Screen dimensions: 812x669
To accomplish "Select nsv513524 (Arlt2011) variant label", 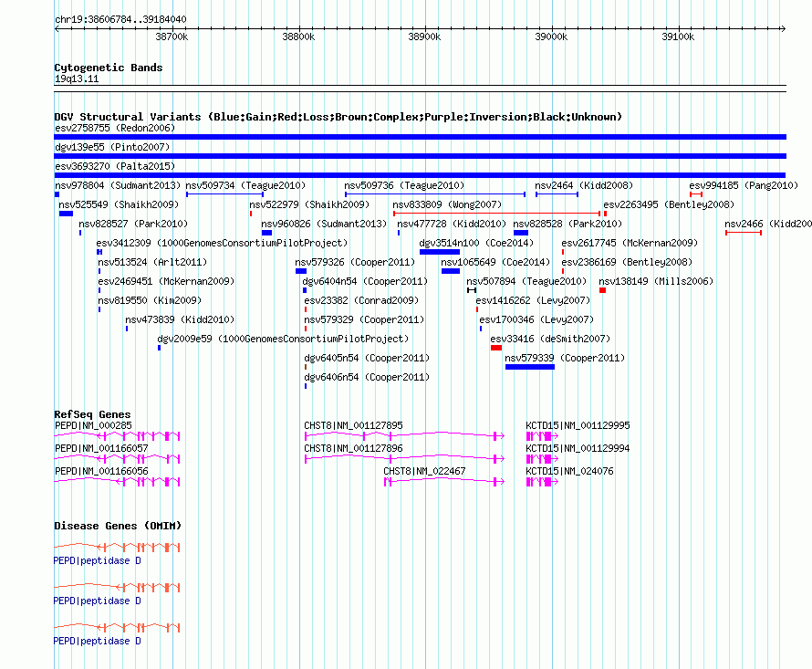I will pyautogui.click(x=152, y=262).
